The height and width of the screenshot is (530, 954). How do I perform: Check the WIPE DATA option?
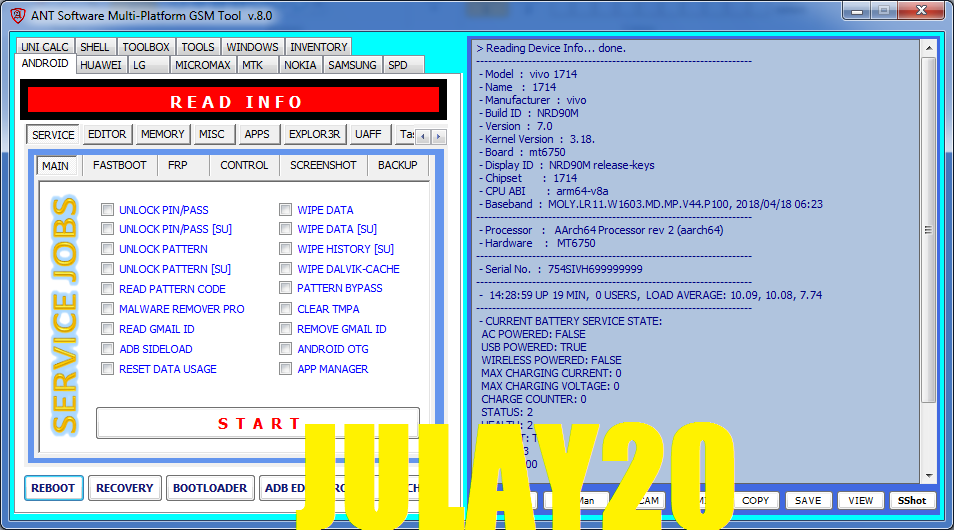(285, 210)
